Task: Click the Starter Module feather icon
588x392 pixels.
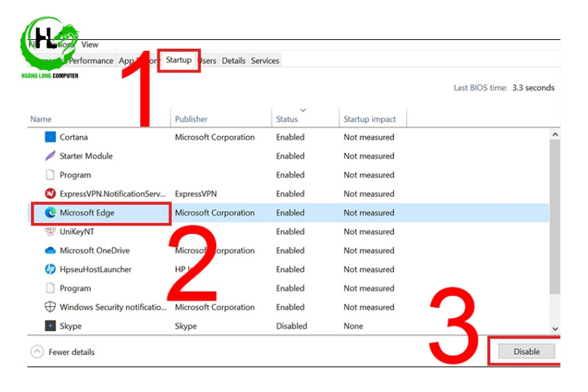Action: [50, 155]
